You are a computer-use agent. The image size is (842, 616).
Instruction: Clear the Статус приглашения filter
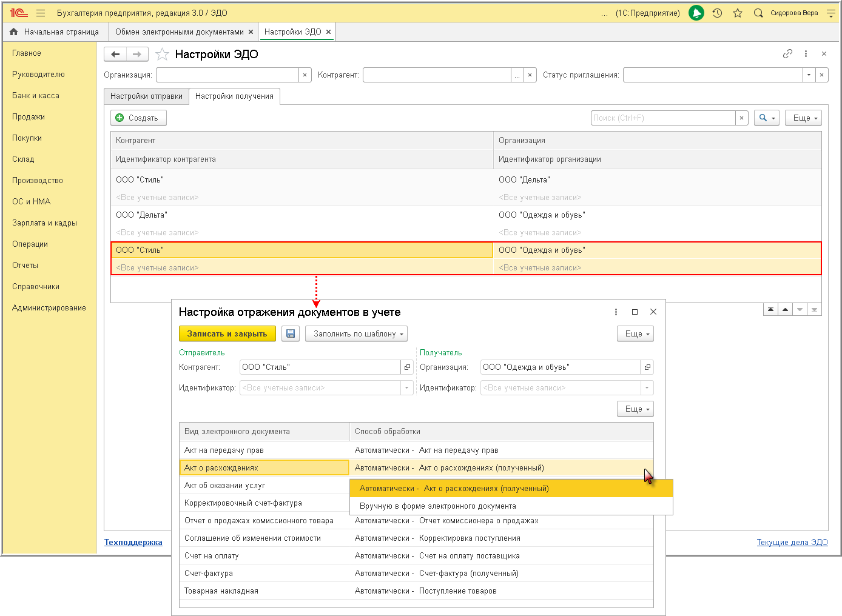click(x=821, y=75)
